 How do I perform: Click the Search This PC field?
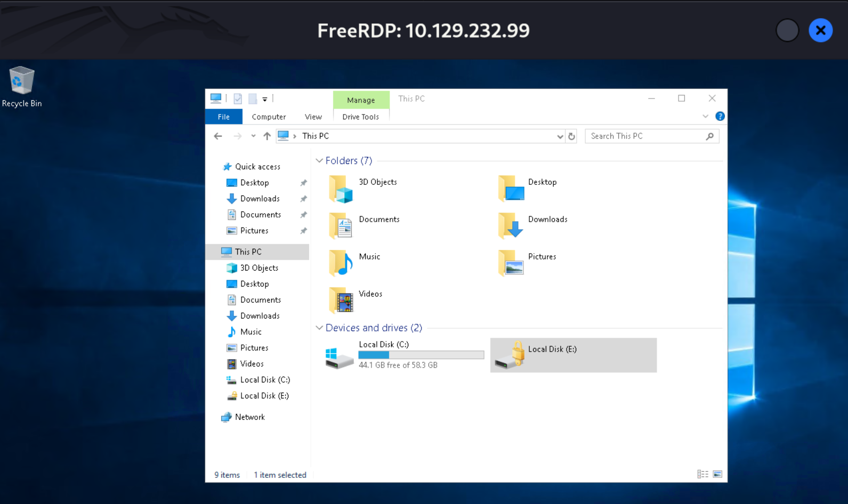[x=645, y=136]
